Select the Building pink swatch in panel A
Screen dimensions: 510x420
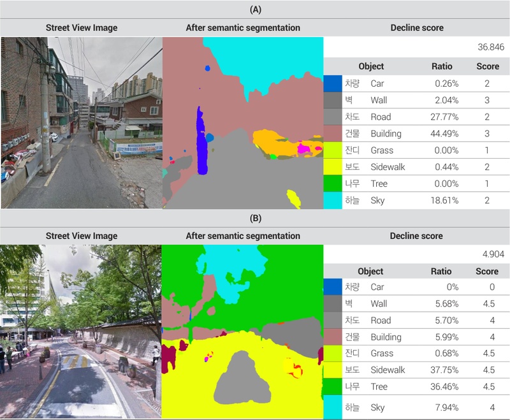(333, 134)
